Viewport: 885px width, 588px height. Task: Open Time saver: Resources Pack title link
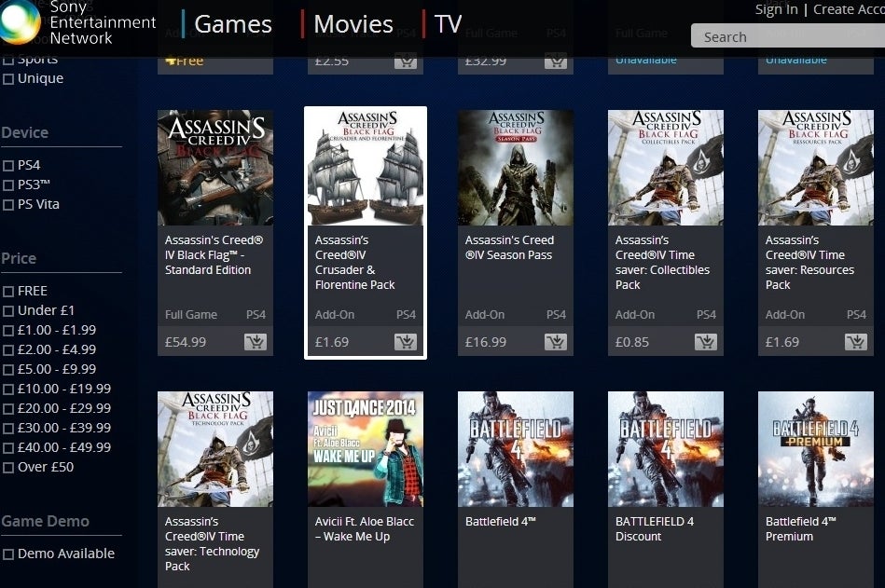(x=809, y=262)
